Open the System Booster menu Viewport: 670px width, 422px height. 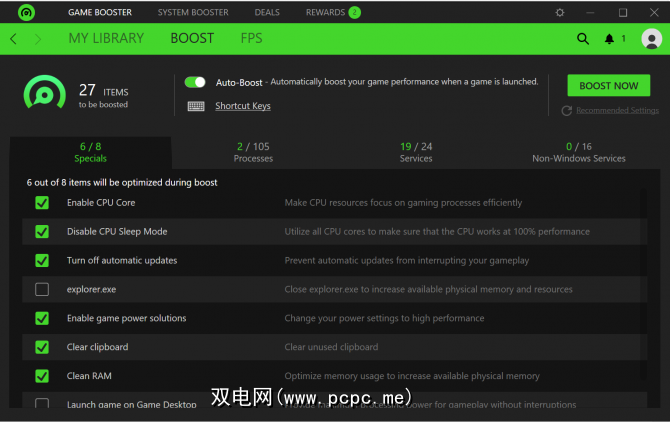click(x=193, y=12)
